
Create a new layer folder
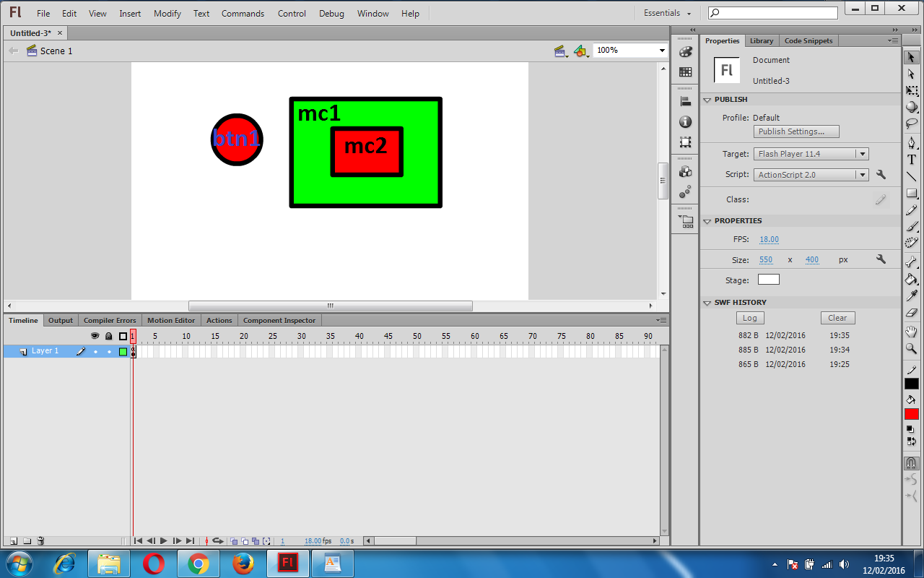27,540
